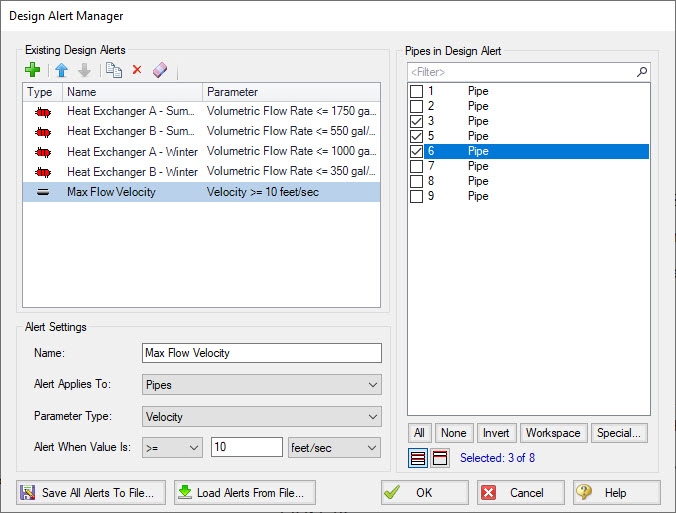Screen dimensions: 676x513
Task: Check the box for Pipe 7
Action: click(416, 166)
